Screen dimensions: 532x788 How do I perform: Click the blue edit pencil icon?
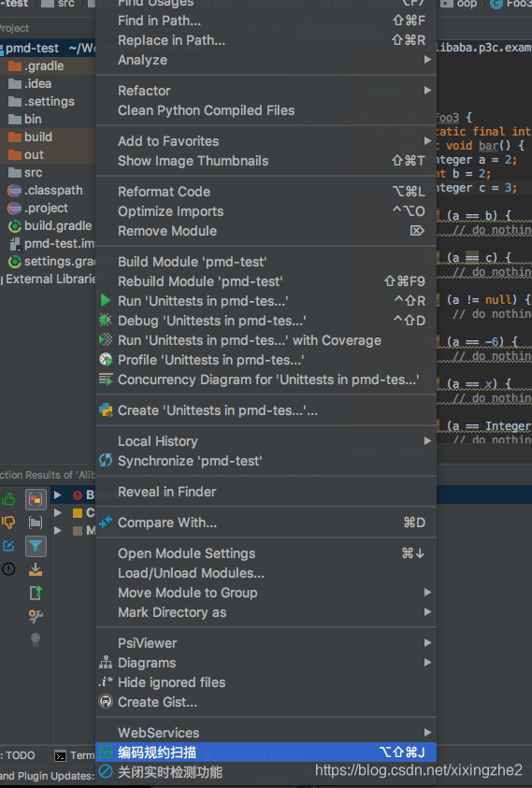8,546
